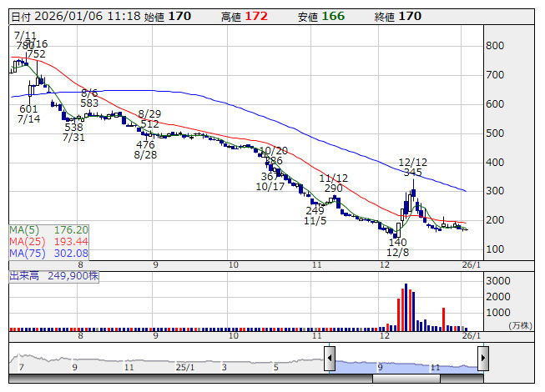Viewport: 545px width, 392px height.
Task: Click the 12/12 peak label at 345
Action: pyautogui.click(x=412, y=167)
